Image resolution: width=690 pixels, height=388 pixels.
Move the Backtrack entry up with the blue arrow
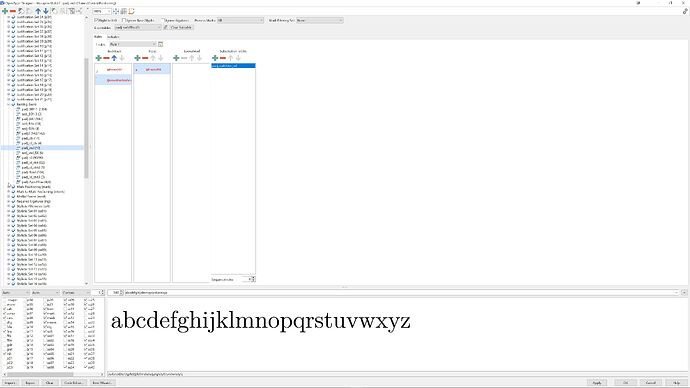(114, 58)
